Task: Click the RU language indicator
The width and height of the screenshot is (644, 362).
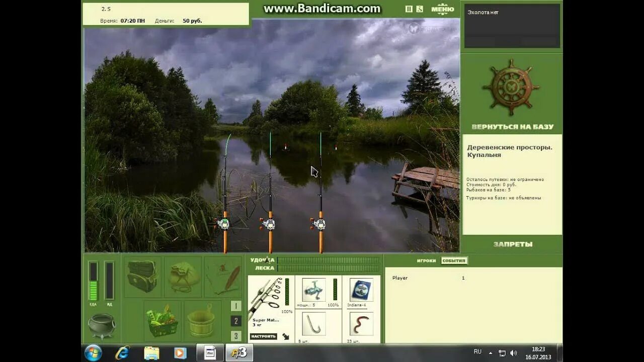Action: (477, 352)
